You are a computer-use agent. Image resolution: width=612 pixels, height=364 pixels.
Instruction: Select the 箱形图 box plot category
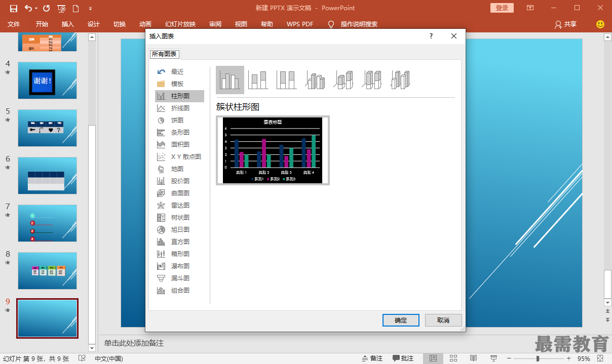click(x=179, y=254)
